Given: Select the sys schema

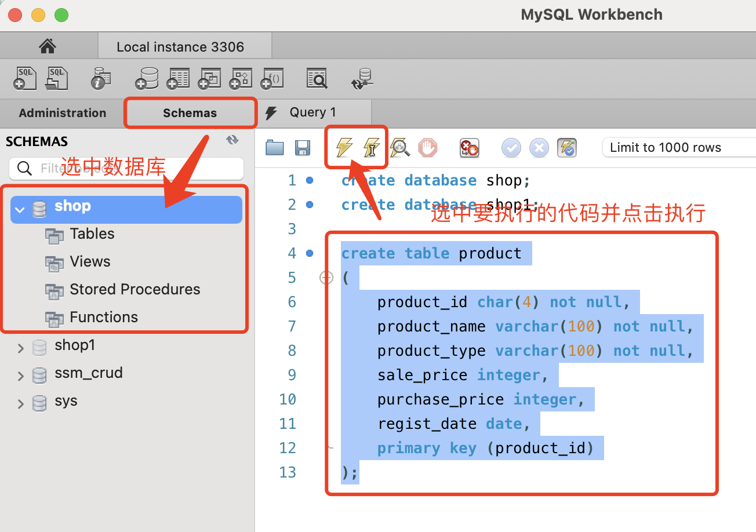Looking at the screenshot, I should click(66, 401).
